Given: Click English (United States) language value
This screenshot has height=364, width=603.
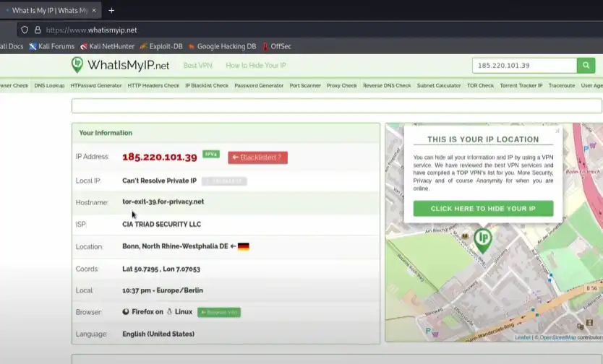Looking at the screenshot, I should pos(158,334).
